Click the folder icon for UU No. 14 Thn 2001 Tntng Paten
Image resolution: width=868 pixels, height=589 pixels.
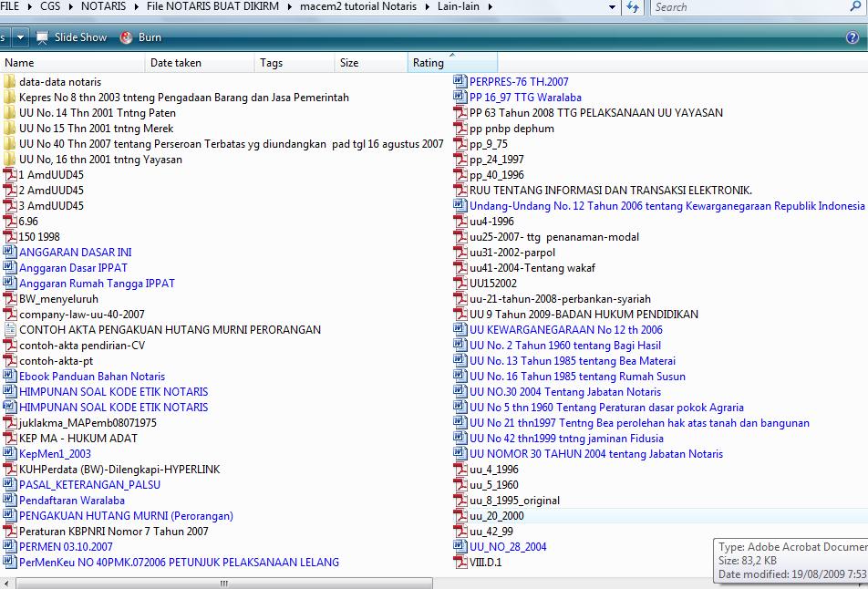click(x=9, y=112)
